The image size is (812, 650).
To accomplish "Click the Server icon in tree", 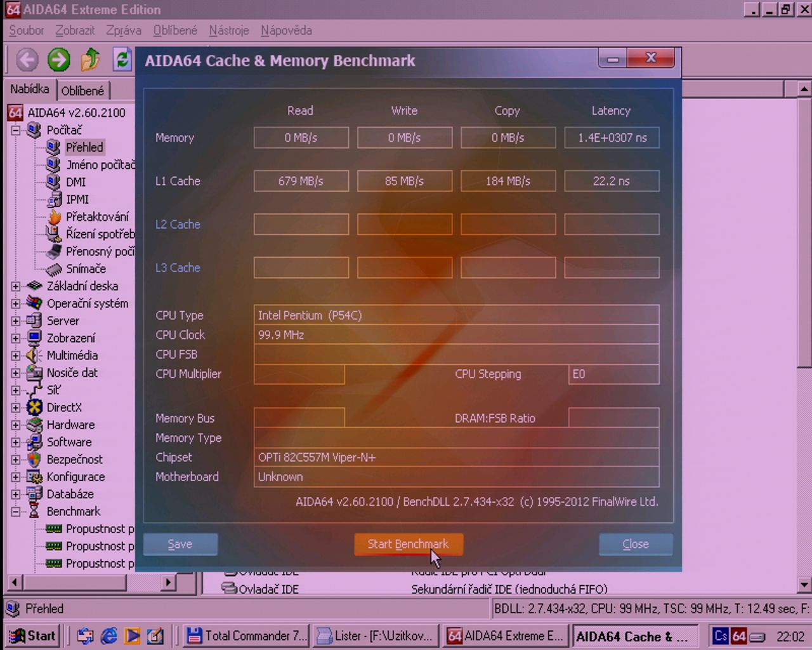I will (34, 321).
